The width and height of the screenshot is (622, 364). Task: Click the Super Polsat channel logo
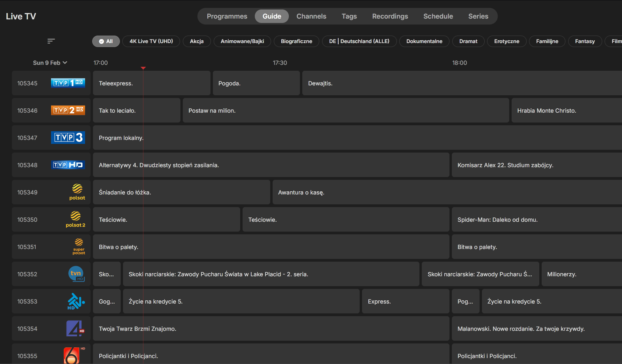pos(79,247)
